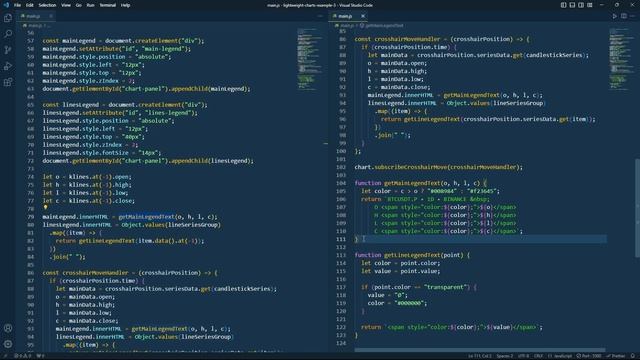640x360 pixels.
Task: Change line endings via CRLF status item
Action: tap(538, 356)
